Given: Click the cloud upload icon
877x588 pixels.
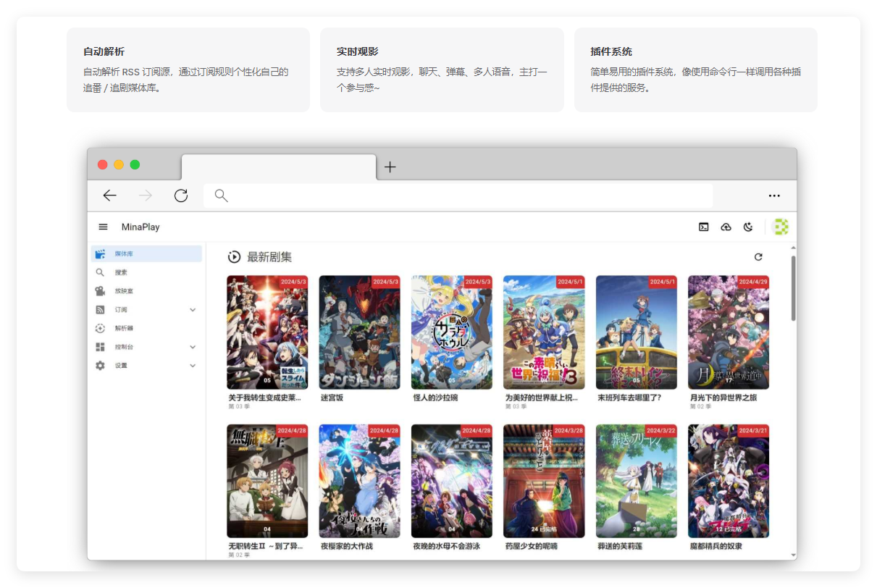Looking at the screenshot, I should [x=726, y=226].
